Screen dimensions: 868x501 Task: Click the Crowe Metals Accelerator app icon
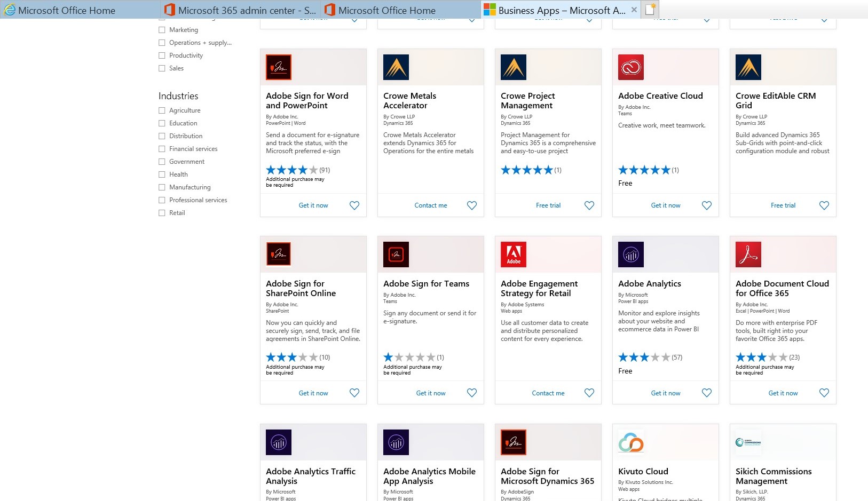tap(396, 67)
